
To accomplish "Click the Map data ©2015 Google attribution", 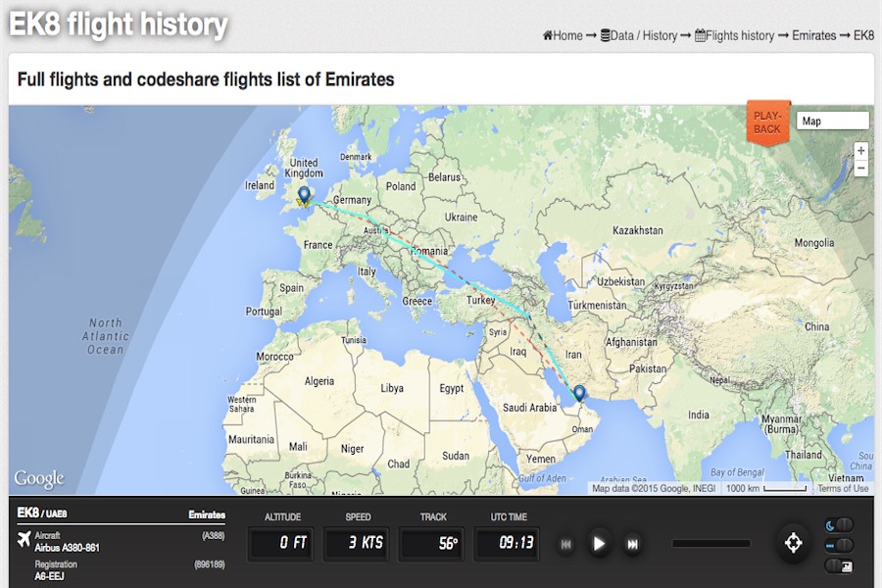I will (654, 488).
